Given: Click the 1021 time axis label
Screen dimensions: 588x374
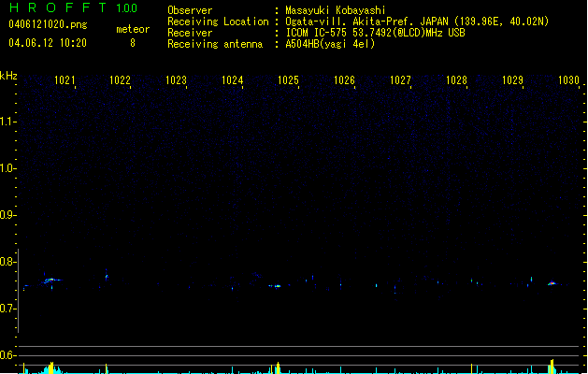Looking at the screenshot, I should (65, 80).
